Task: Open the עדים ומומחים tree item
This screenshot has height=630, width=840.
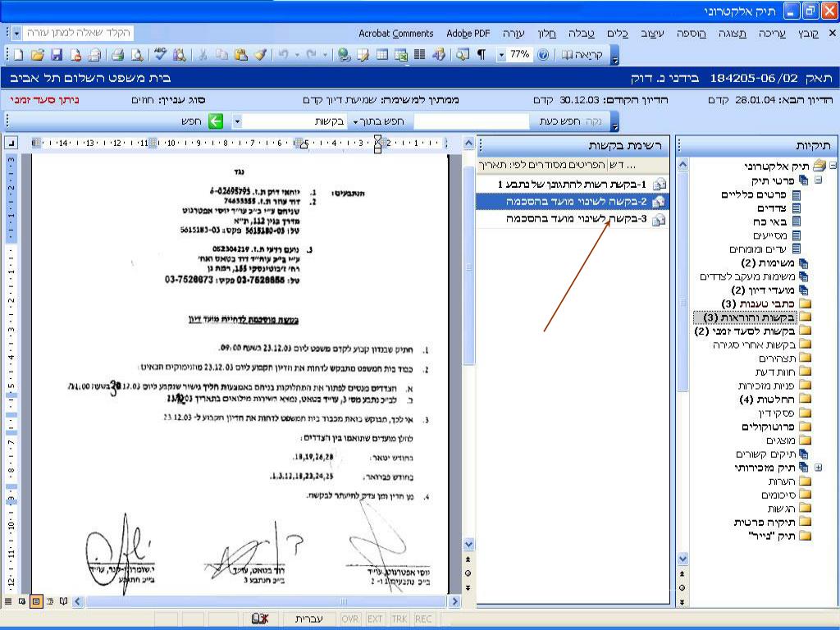Action: coord(765,249)
